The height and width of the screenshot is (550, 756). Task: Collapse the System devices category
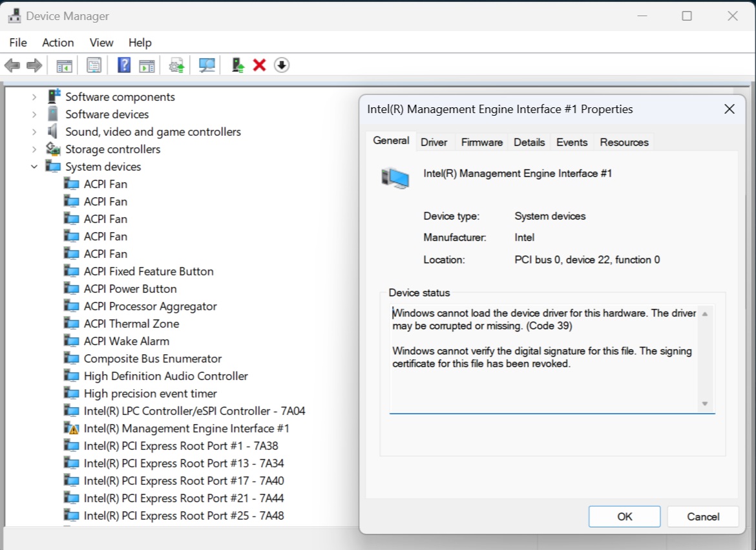tap(34, 167)
